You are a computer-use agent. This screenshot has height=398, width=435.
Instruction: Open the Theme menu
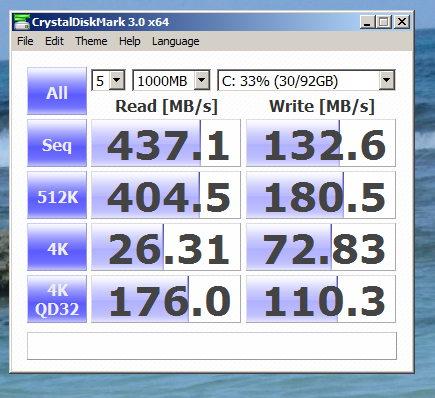coord(91,41)
